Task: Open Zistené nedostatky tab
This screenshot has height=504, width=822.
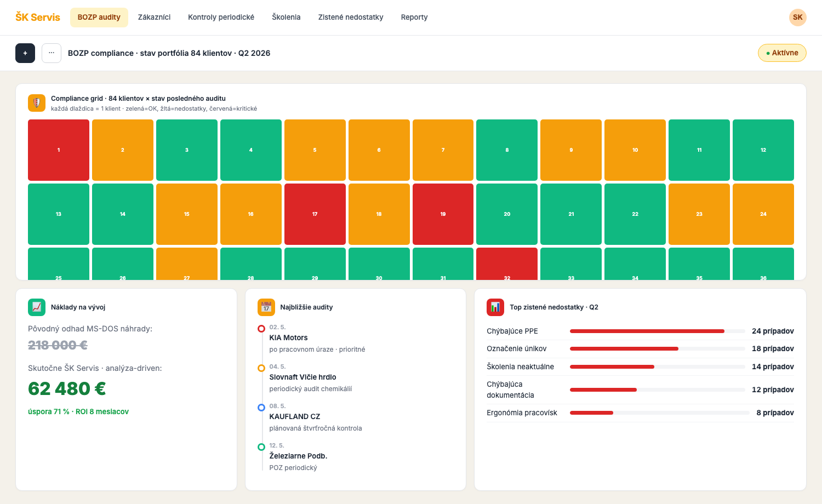Action: tap(351, 18)
